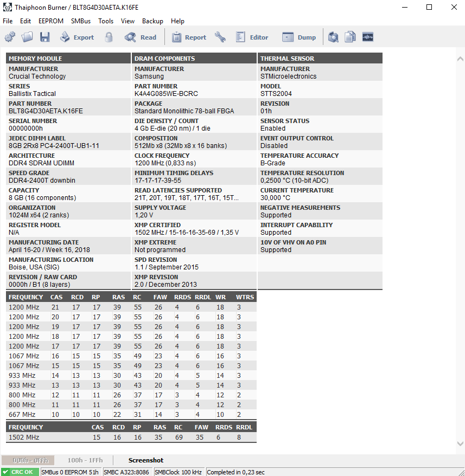Open the Edit menu
This screenshot has height=476, width=465.
click(x=25, y=21)
